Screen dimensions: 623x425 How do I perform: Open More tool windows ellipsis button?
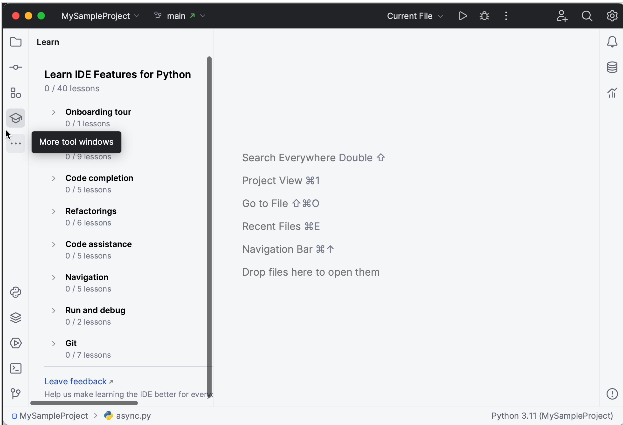(15, 143)
